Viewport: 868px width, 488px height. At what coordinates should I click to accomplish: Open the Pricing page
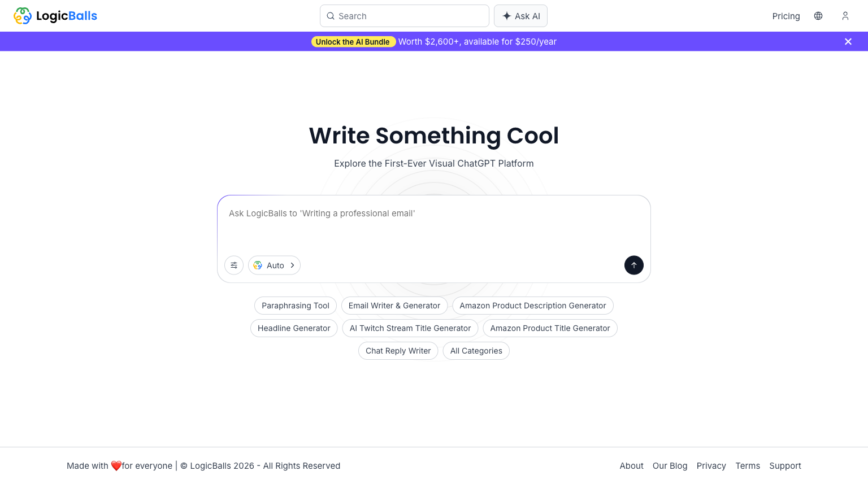pyautogui.click(x=786, y=16)
